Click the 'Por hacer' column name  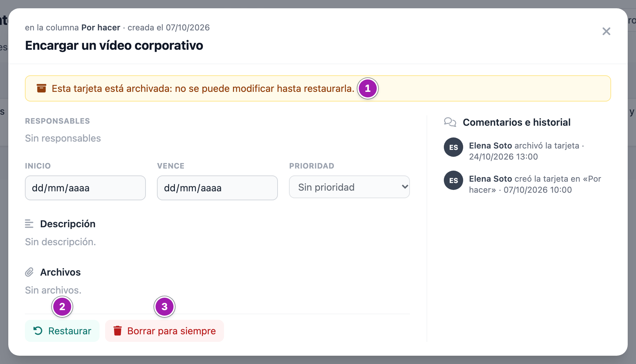(x=101, y=28)
